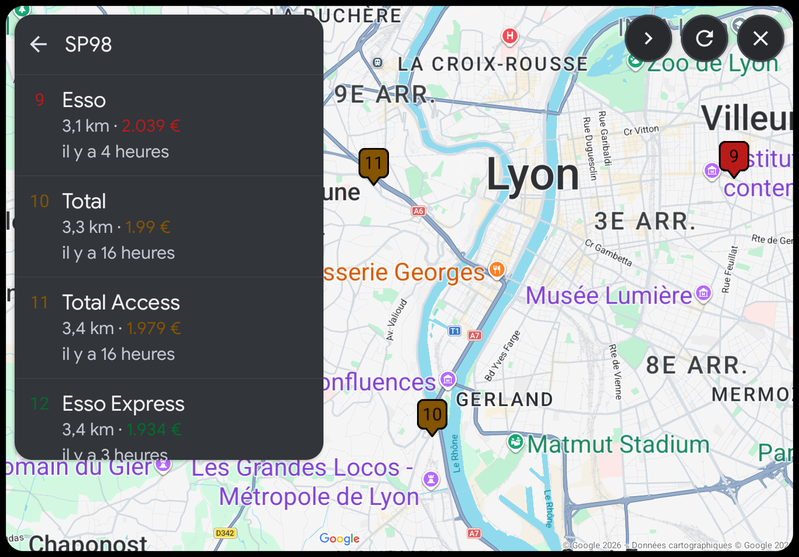Click Les Grandes Locos pin icon
The width and height of the screenshot is (799, 557).
point(431,479)
